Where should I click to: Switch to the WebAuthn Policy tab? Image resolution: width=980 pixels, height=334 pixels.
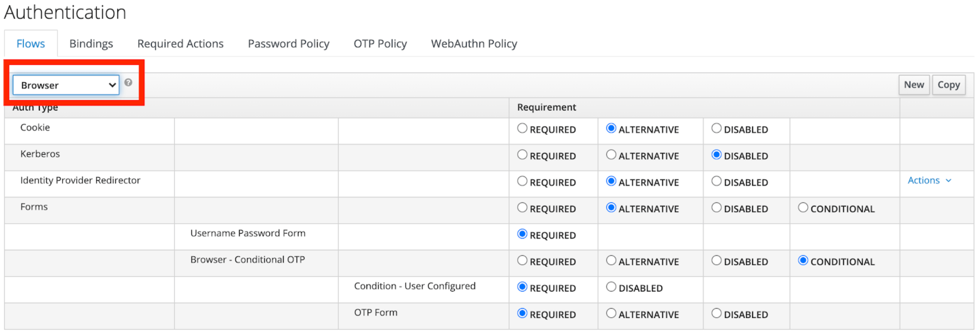click(473, 43)
